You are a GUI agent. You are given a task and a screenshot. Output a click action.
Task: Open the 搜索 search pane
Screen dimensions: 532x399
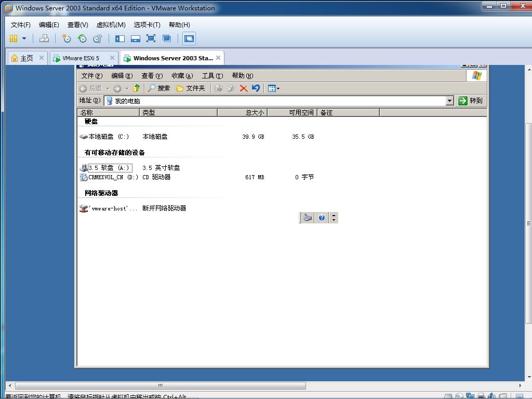(x=159, y=88)
